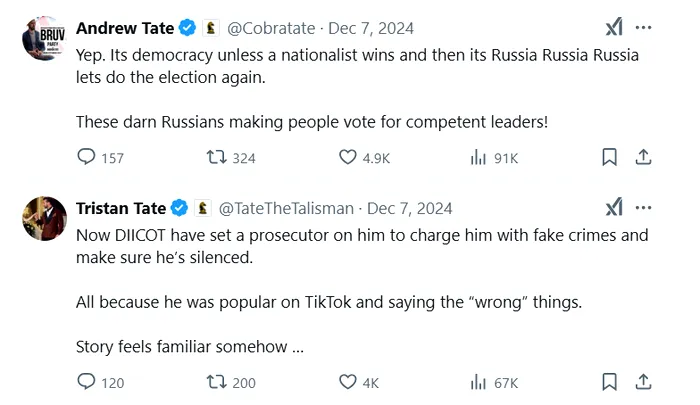Like Tristan Tate's post
Screen dimensions: 700x405
click(347, 382)
